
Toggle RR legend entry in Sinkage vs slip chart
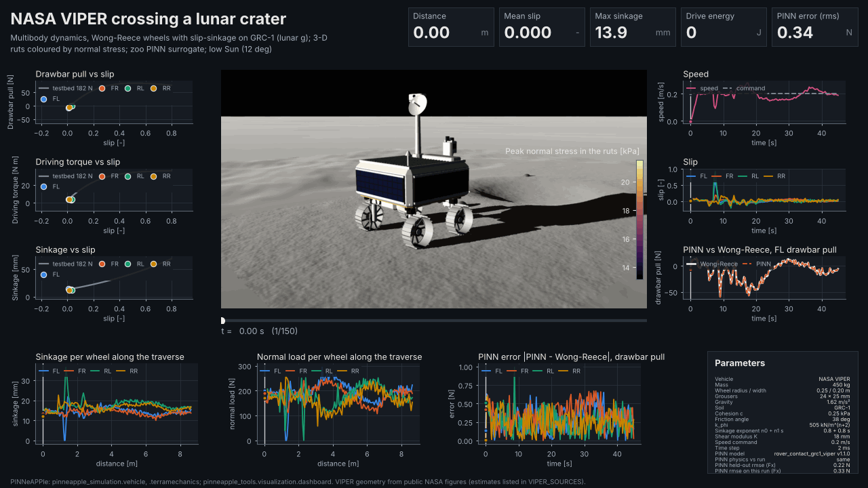pos(161,264)
